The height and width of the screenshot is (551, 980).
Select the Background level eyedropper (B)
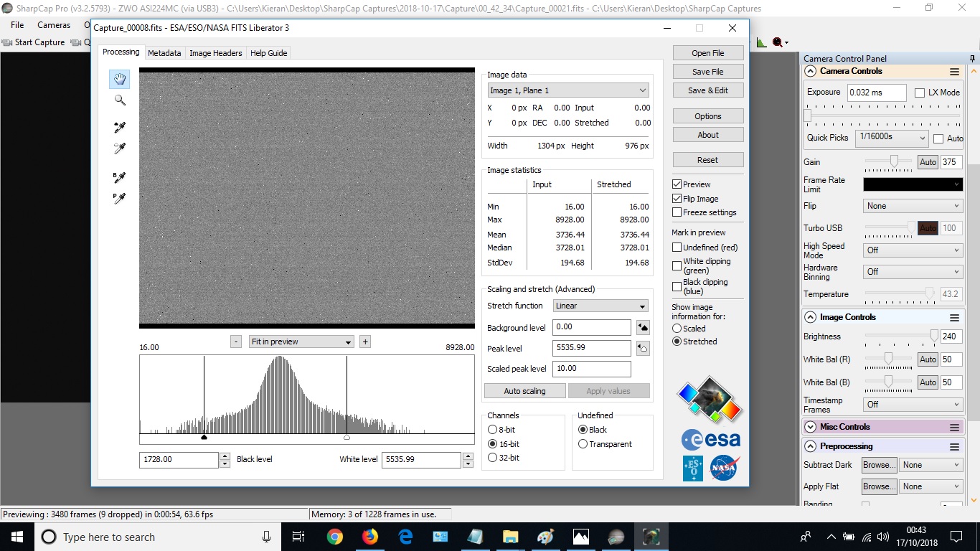[x=120, y=177]
